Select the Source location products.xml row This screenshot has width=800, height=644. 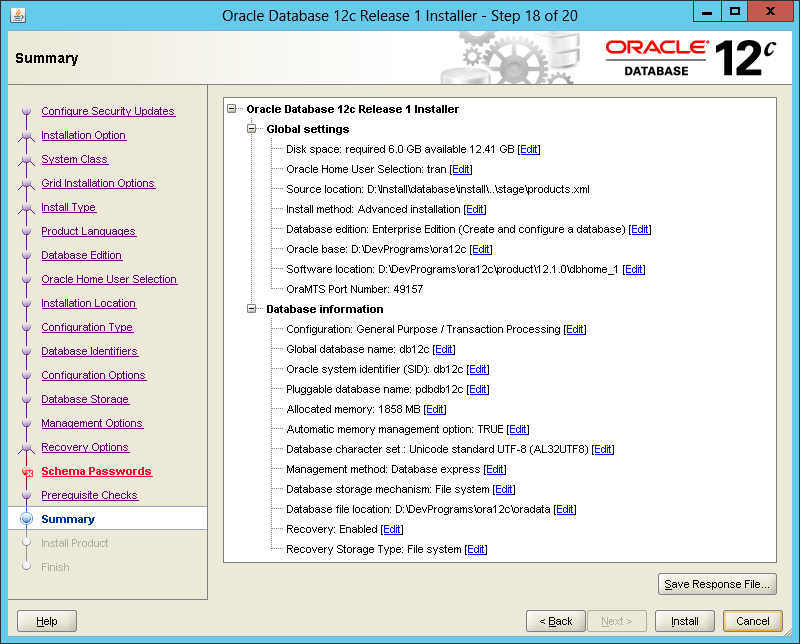438,189
